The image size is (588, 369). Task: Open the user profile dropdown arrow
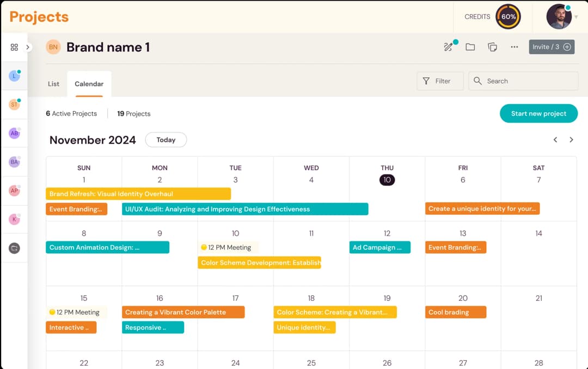[576, 17]
